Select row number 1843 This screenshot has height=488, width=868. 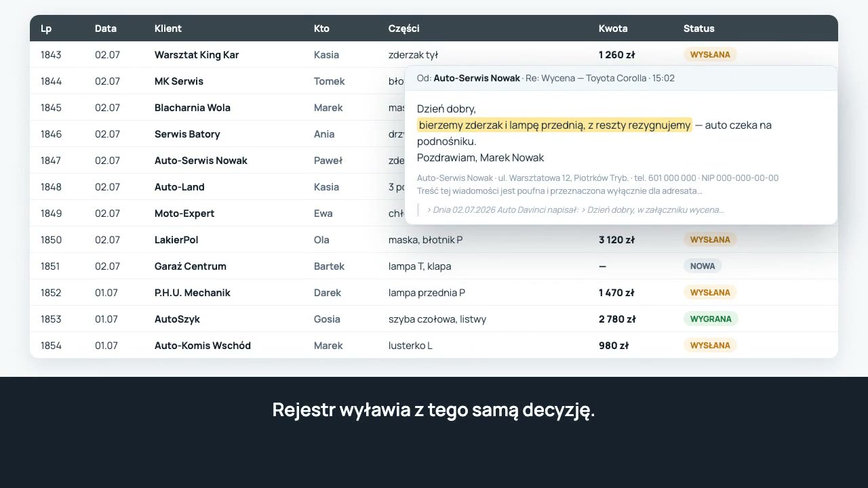[51, 55]
